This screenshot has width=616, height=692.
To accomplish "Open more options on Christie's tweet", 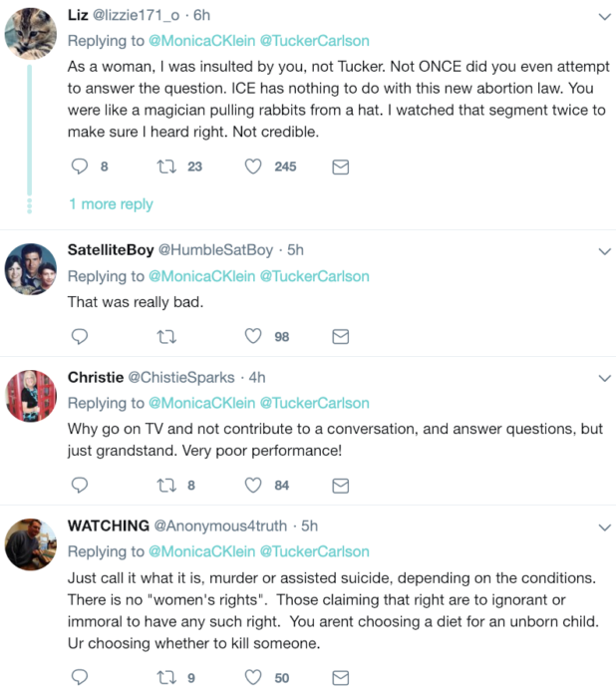I will click(x=603, y=378).
